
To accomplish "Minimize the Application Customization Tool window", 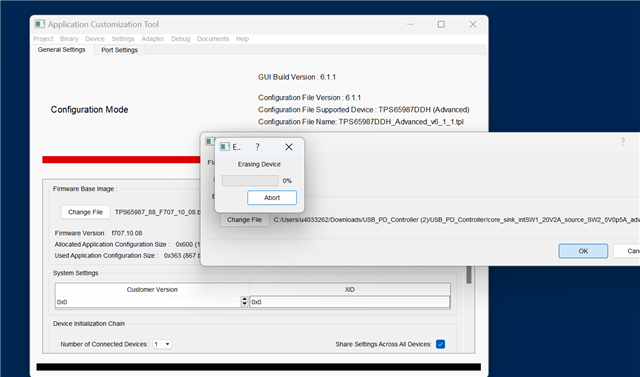I will pyautogui.click(x=410, y=24).
